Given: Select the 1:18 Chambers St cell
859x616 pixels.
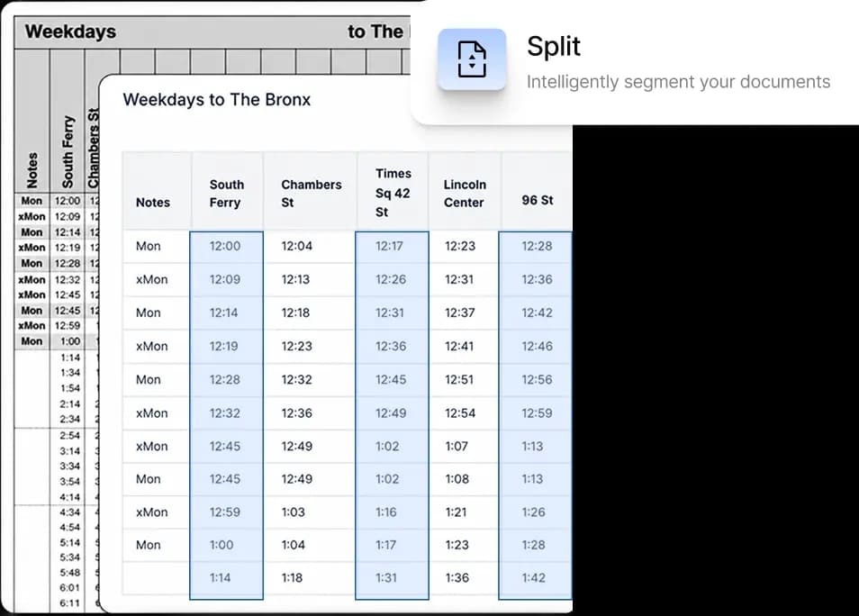Looking at the screenshot, I should tap(292, 577).
